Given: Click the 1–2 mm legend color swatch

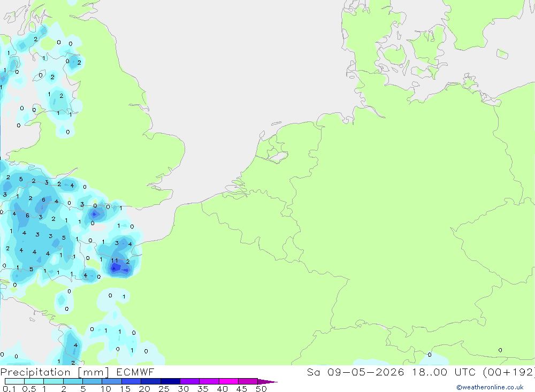Looking at the screenshot, I should click(53, 381).
